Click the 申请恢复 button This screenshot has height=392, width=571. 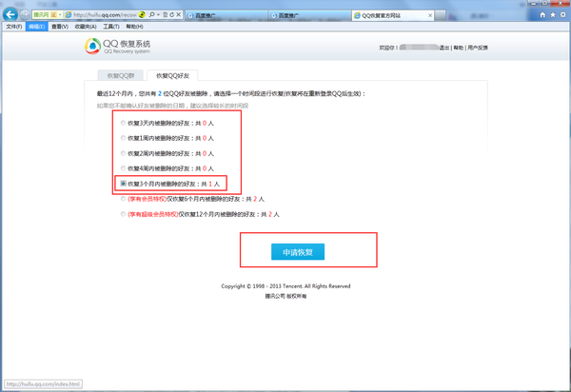pyautogui.click(x=298, y=252)
